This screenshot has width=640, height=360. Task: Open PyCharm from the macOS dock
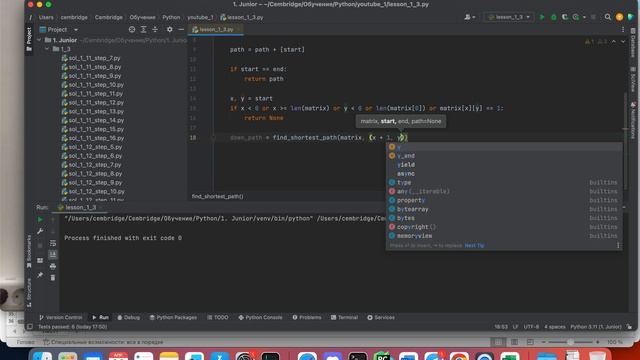tap(382, 356)
